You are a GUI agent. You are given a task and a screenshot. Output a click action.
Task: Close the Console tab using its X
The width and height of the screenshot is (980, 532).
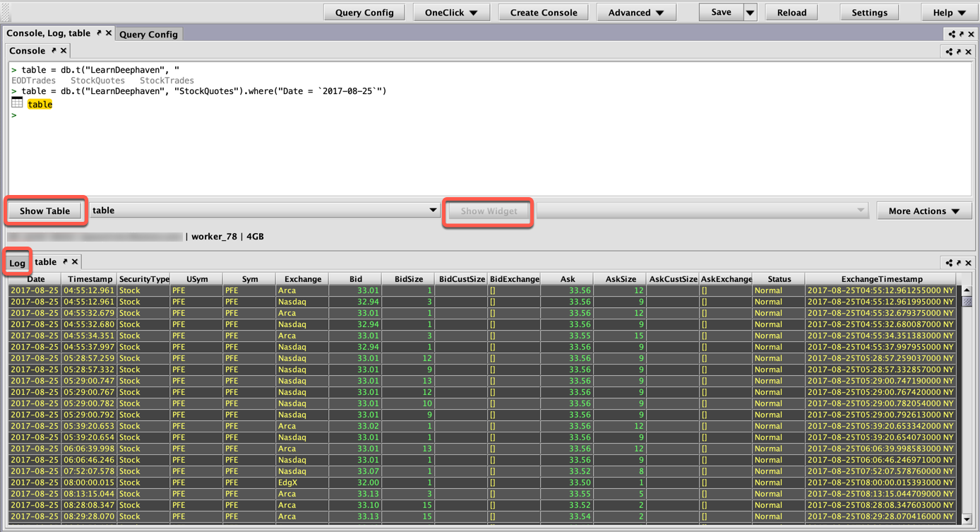[x=64, y=51]
